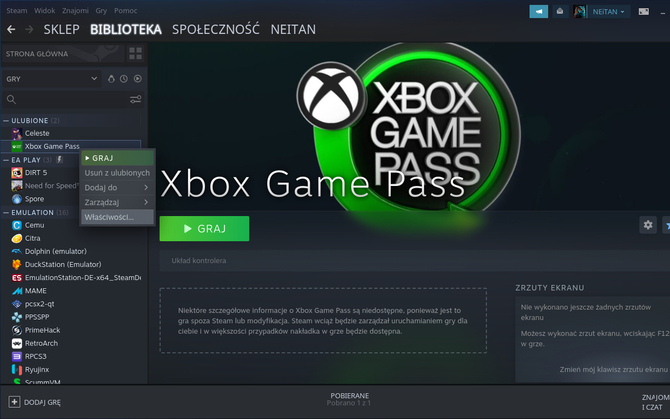Switch to Big Picture mode icon
This screenshot has width=670, height=419.
click(x=644, y=12)
